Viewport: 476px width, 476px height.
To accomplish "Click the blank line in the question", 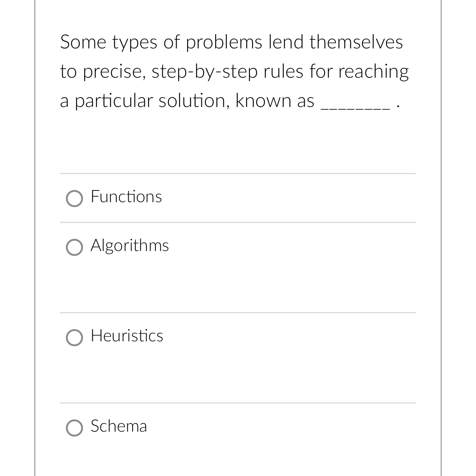I will (354, 103).
